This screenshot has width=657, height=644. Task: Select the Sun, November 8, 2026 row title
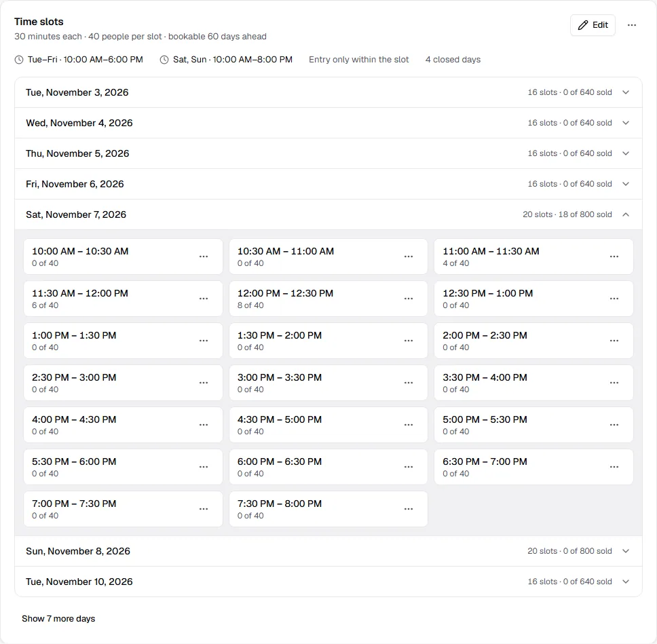(78, 551)
